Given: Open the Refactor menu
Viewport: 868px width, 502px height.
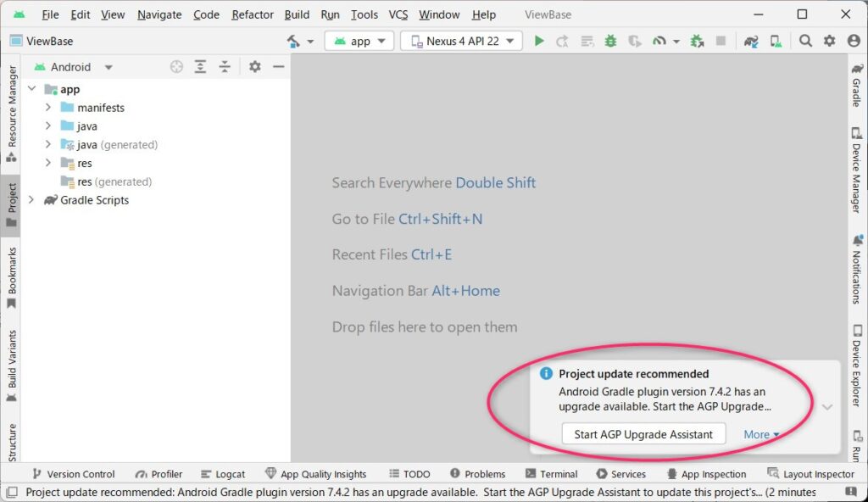Looking at the screenshot, I should click(x=253, y=14).
